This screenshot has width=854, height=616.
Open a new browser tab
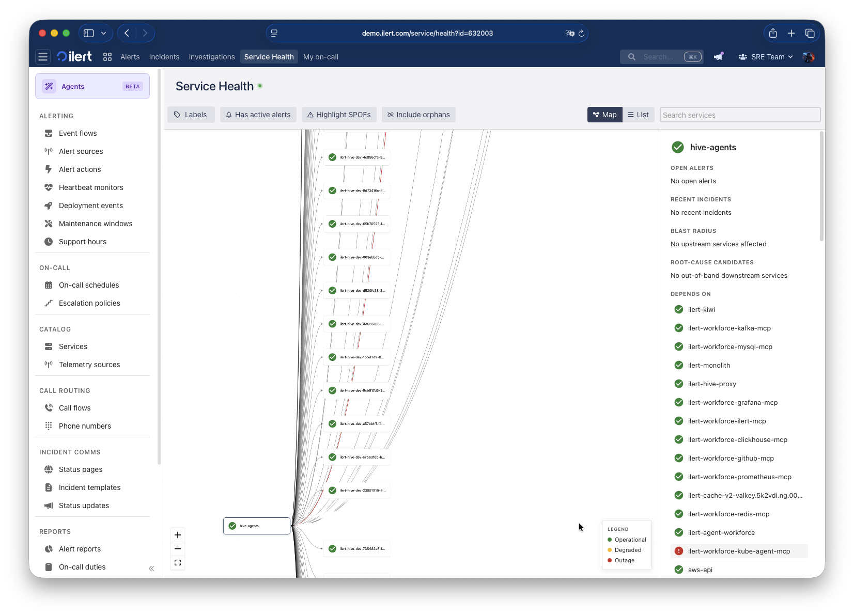tap(791, 33)
